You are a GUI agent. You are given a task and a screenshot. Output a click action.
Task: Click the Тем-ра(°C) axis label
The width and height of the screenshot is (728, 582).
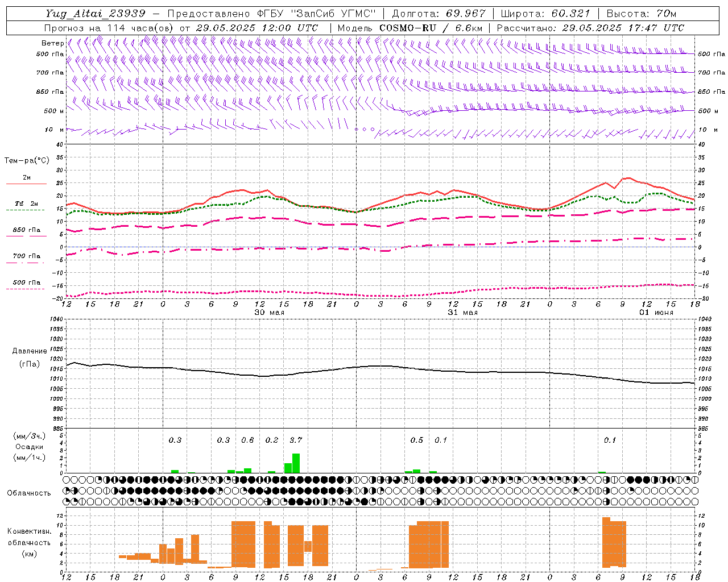[27, 161]
